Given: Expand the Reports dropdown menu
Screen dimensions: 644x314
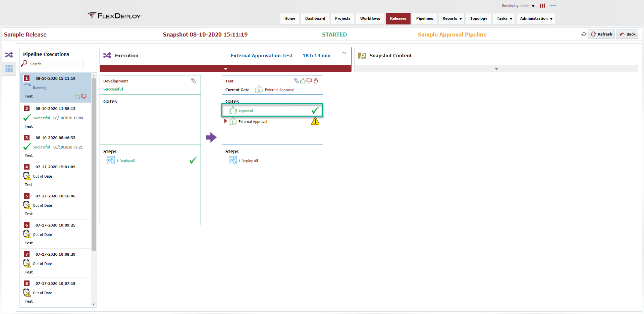Looking at the screenshot, I should 452,19.
